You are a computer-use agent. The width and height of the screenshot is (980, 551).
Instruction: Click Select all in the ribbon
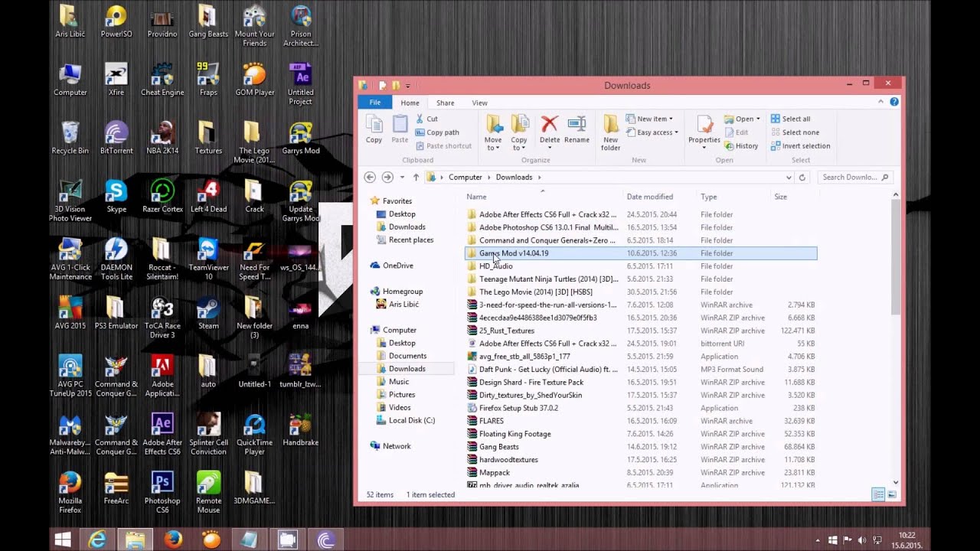pyautogui.click(x=790, y=119)
